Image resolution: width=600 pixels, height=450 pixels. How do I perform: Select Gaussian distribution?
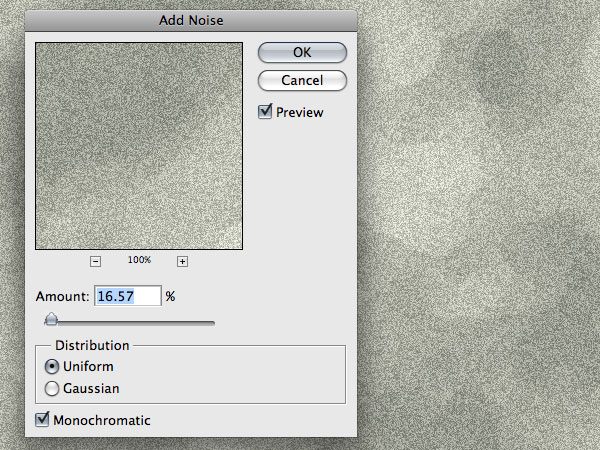[x=52, y=388]
